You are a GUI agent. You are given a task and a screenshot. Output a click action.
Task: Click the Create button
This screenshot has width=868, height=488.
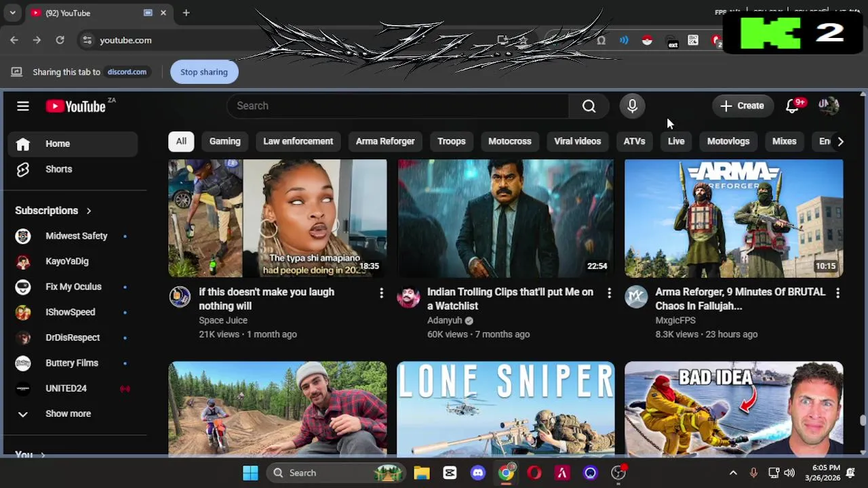pos(743,106)
